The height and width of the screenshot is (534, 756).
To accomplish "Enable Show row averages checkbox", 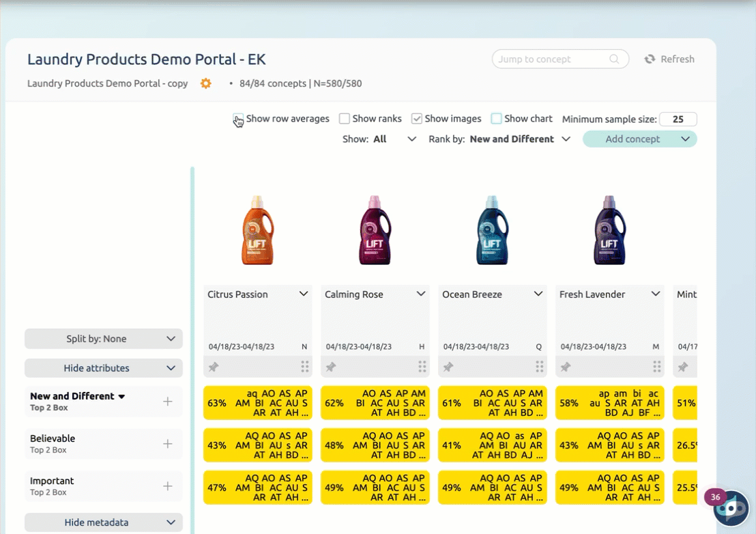I will pos(237,119).
